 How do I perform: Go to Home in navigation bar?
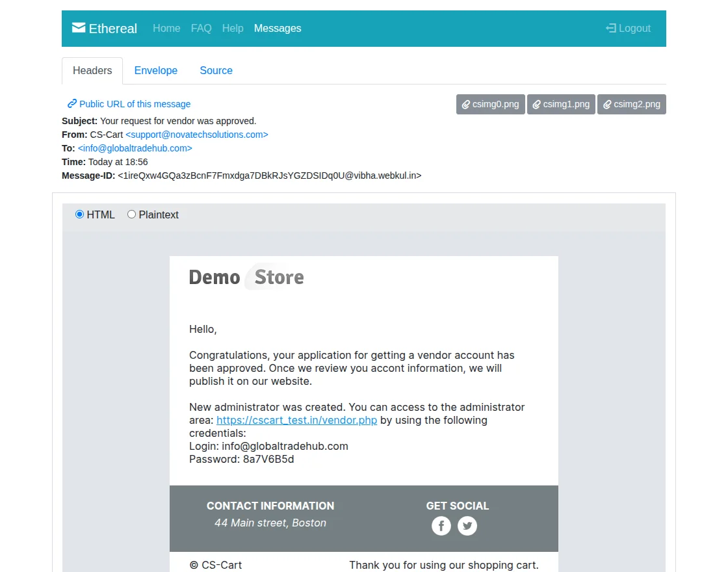point(166,29)
